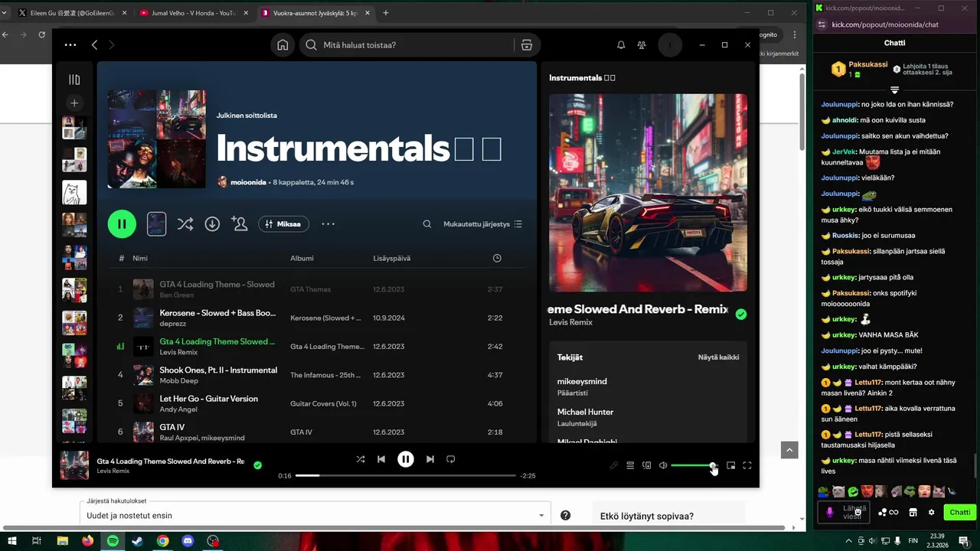980x551 pixels.
Task: Open the lyrics microphone icon
Action: 614,465
